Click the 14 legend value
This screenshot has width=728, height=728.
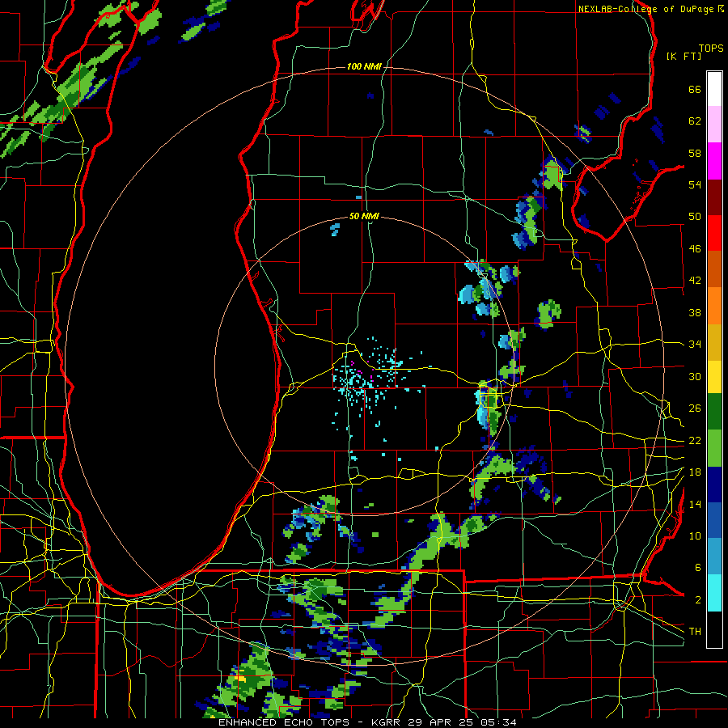(695, 504)
